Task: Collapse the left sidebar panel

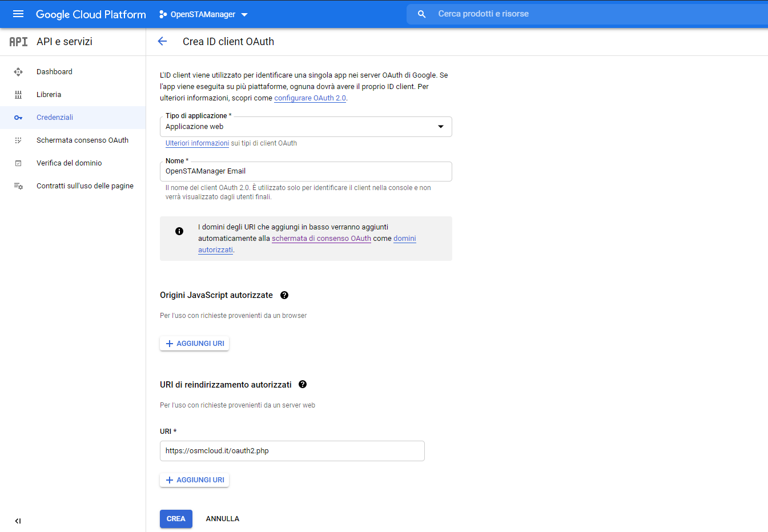Action: coord(18,521)
